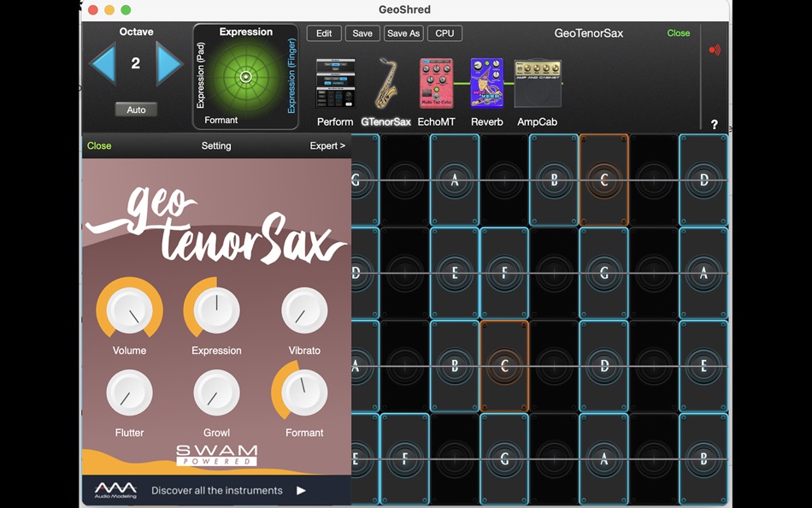
Task: Close the Setting panel
Action: [x=99, y=145]
